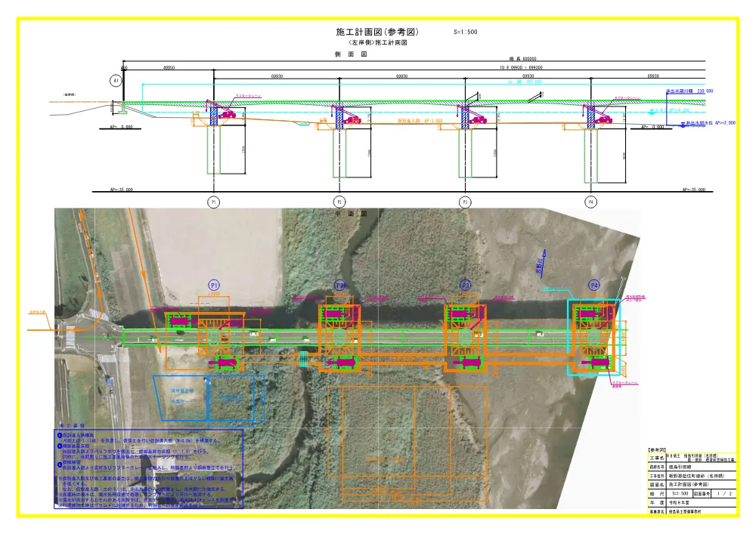The width and height of the screenshot is (756, 534).
Task: Select black P2 pier marker below side view
Action: point(339,202)
